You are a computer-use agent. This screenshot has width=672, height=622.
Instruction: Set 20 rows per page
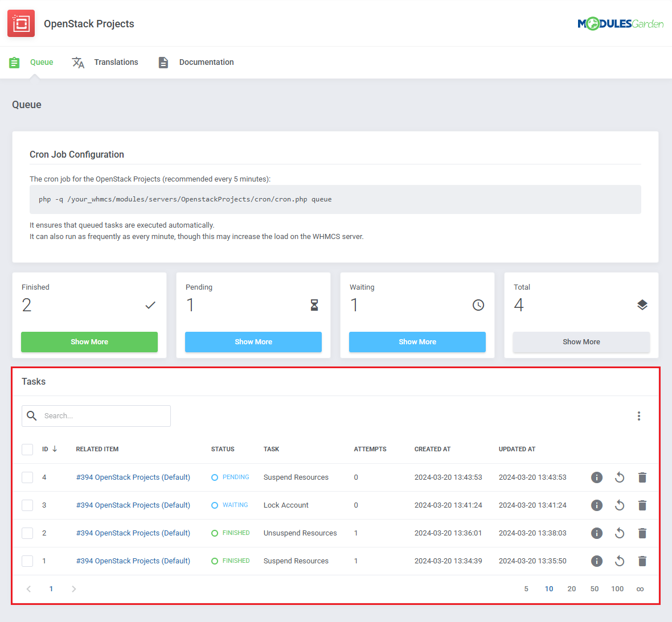point(572,589)
